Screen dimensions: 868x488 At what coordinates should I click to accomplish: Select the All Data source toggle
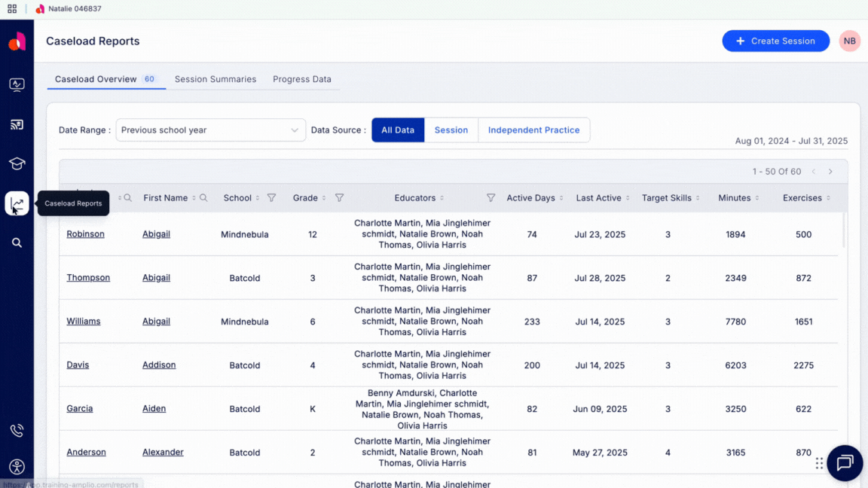point(398,130)
